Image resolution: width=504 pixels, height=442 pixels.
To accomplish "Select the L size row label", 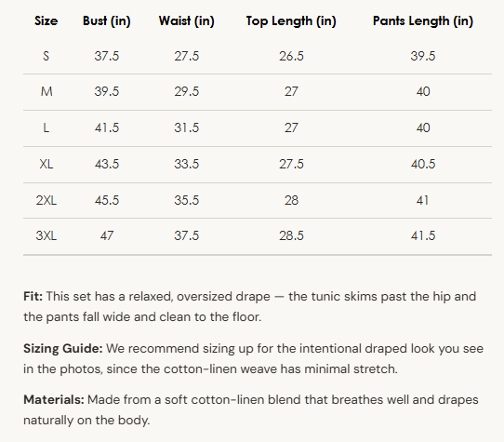I will [46, 128].
